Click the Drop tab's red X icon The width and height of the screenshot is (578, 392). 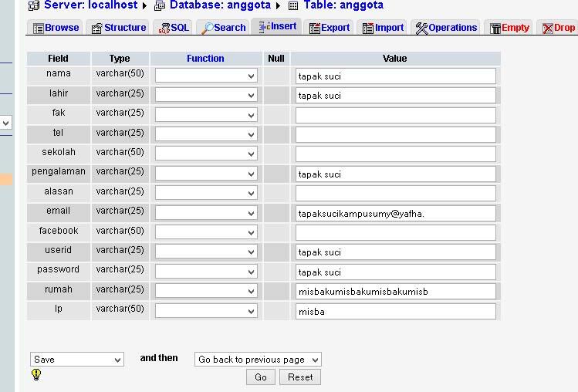[548, 29]
